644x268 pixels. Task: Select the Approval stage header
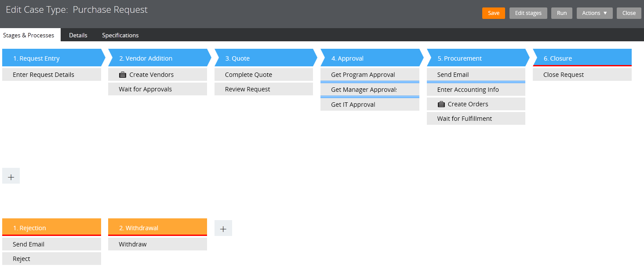(372, 58)
